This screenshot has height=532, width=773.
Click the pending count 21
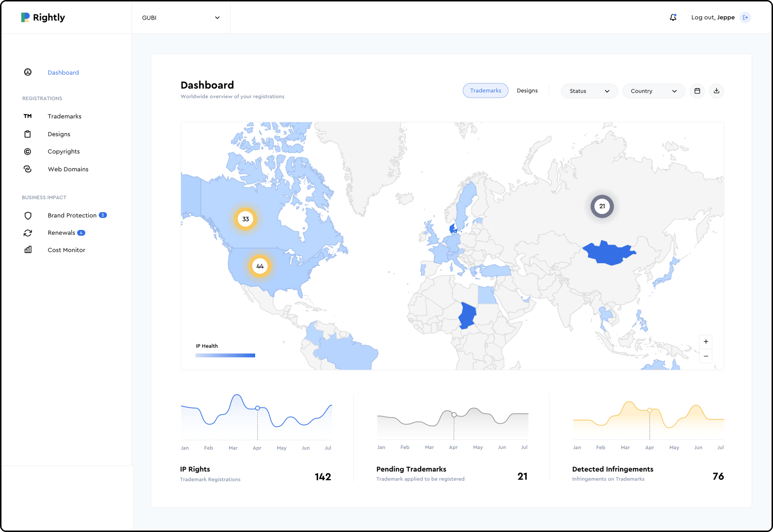(522, 476)
